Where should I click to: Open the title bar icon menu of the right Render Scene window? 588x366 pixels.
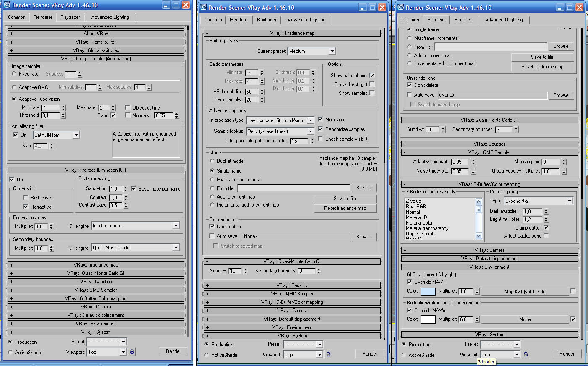(401, 8)
